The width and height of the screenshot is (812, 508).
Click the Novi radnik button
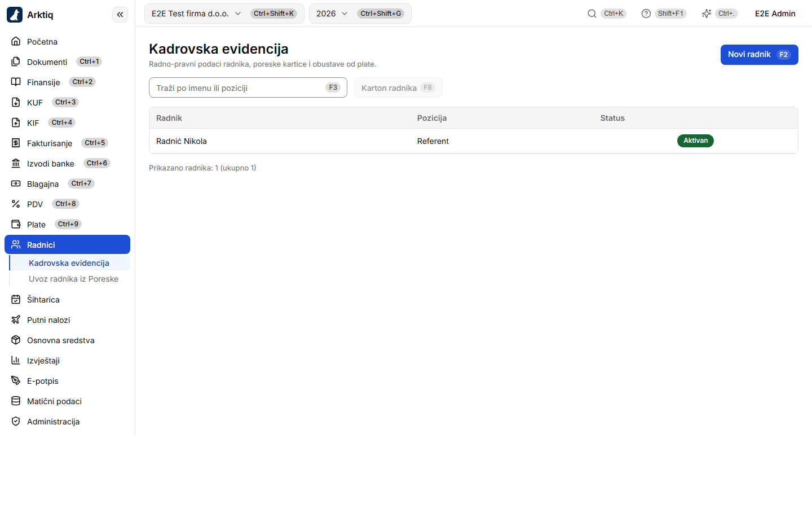pyautogui.click(x=760, y=55)
